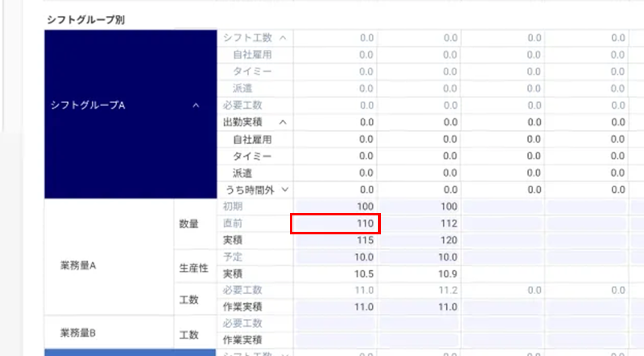The height and width of the screenshot is (356, 644).
Task: Click first empty 作業実績 field in 業務量B
Action: [335, 340]
